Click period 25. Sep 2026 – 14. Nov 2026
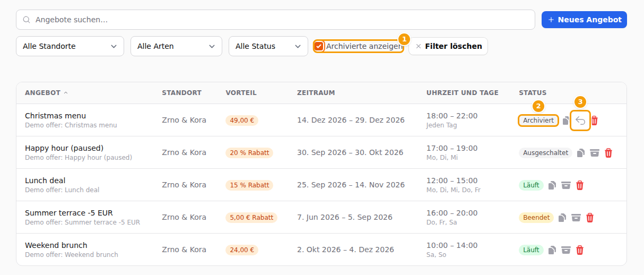644x275 pixels. pyautogui.click(x=351, y=185)
